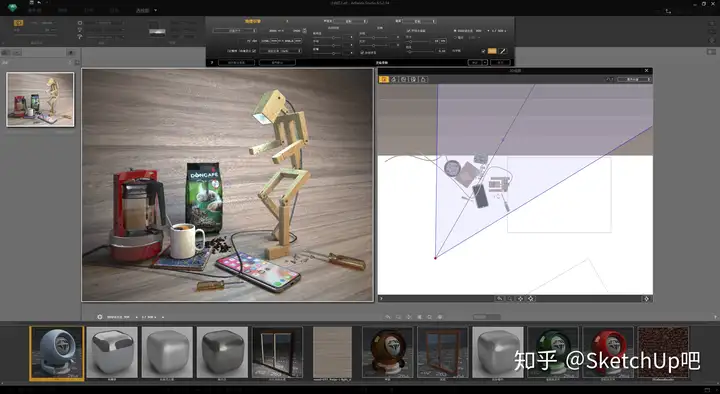Adjust the first slider in render panel

click(333, 38)
